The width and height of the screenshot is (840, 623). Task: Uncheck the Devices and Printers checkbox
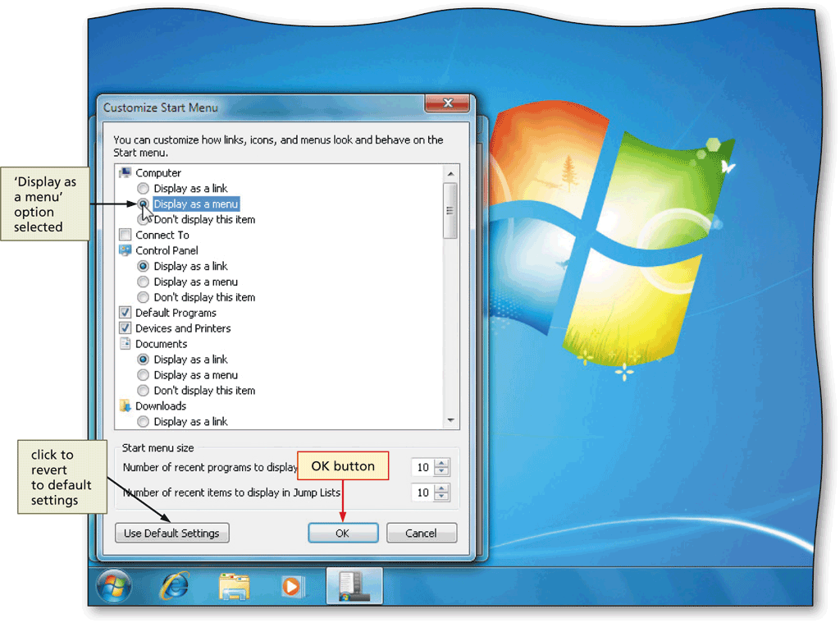[125, 328]
